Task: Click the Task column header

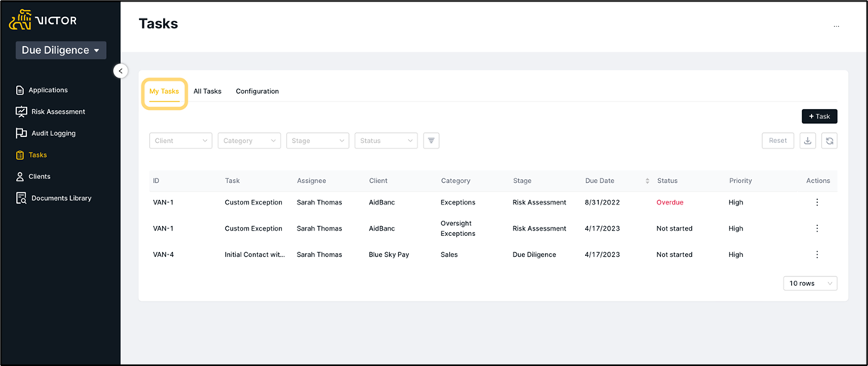Action: tap(232, 181)
